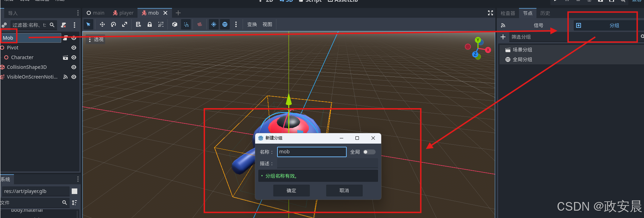Switch to the Scale Mode tool
This screenshot has width=644, height=218.
coord(124,24)
